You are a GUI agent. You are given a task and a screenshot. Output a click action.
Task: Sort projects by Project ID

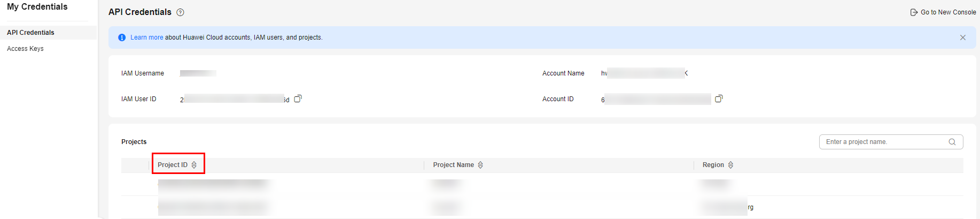pyautogui.click(x=194, y=165)
